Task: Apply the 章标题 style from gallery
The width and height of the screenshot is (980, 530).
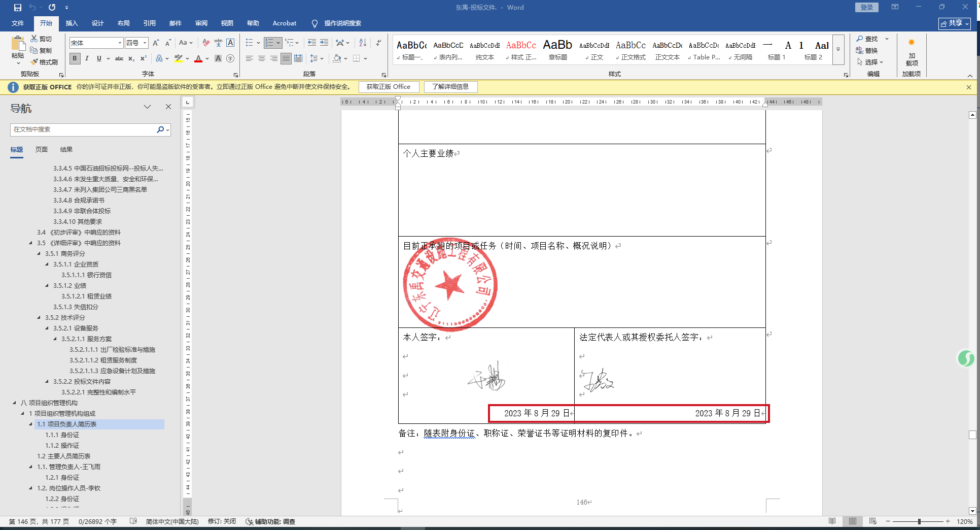Action: (557, 50)
